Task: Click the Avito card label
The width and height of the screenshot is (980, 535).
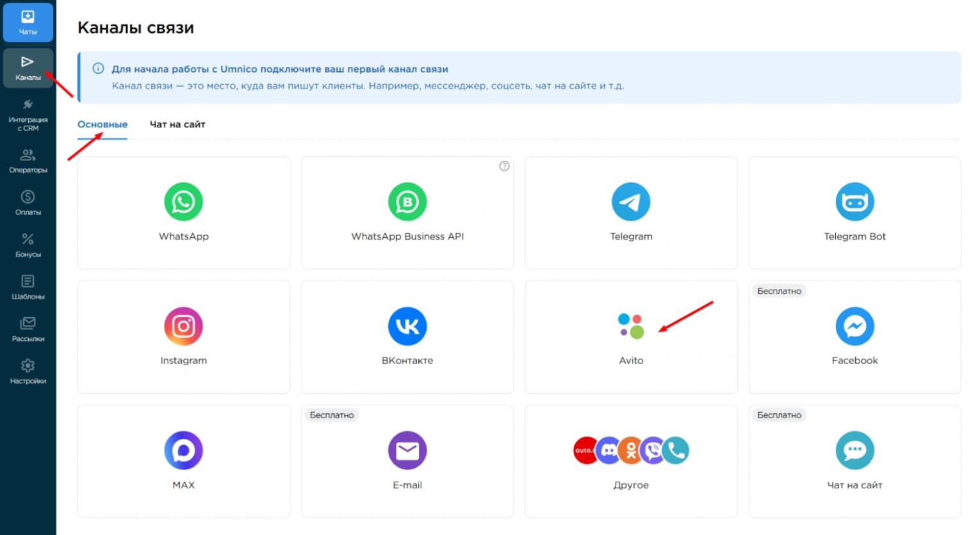Action: [631, 361]
